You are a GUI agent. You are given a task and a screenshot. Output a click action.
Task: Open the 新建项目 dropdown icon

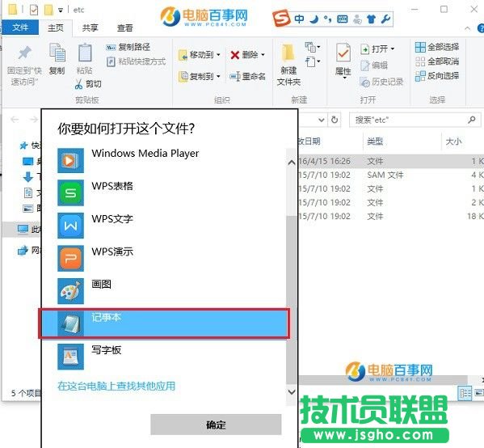pos(313,47)
